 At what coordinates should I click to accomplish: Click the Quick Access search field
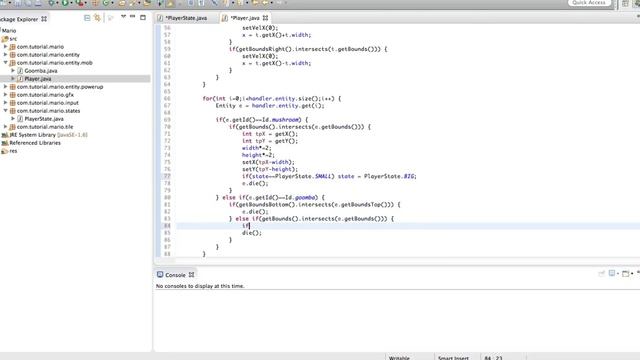589,3
